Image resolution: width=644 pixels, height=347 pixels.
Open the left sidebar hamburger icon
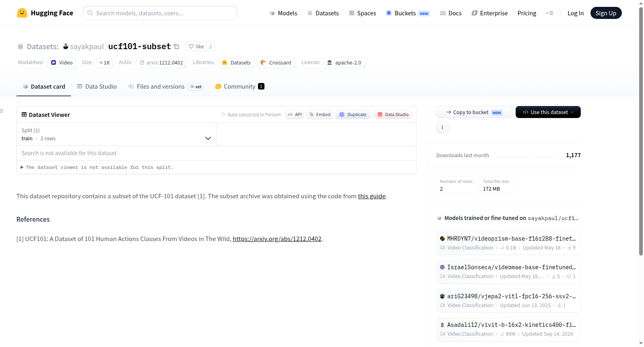click(2, 111)
